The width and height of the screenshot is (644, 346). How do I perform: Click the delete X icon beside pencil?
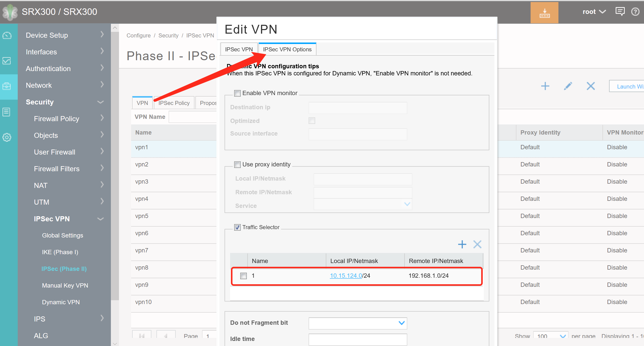591,86
